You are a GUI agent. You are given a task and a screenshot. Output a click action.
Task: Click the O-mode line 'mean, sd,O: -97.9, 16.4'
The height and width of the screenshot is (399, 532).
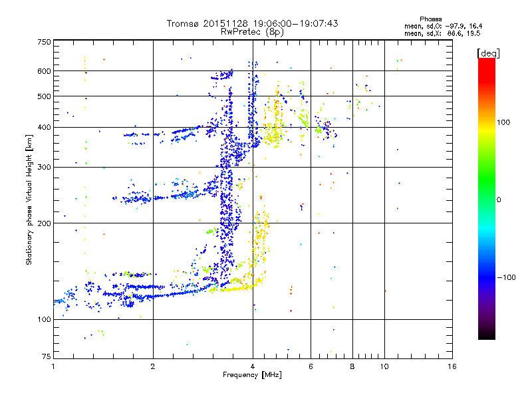(443, 26)
